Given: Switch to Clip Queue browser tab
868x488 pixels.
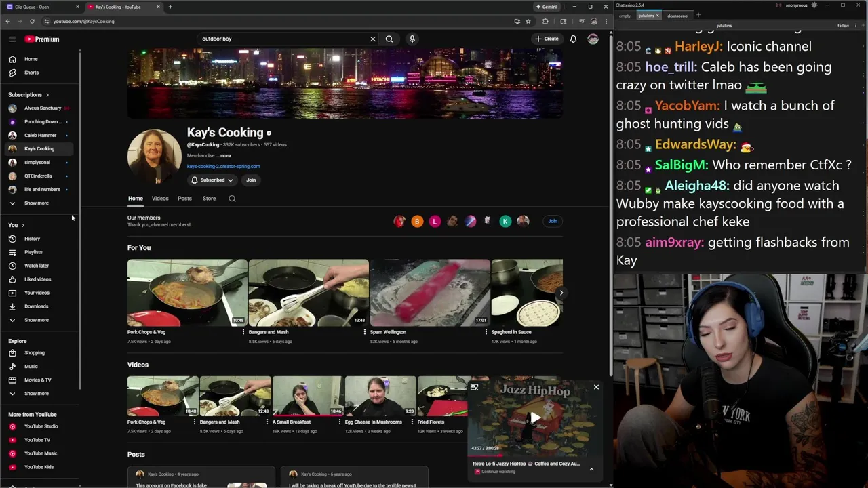Looking at the screenshot, I should click(x=41, y=7).
